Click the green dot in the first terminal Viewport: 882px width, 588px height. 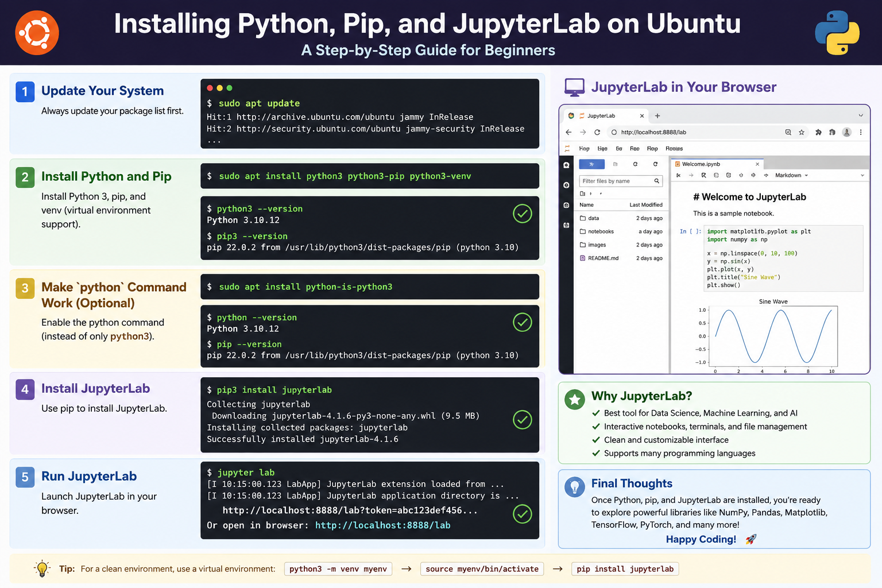pyautogui.click(x=230, y=88)
